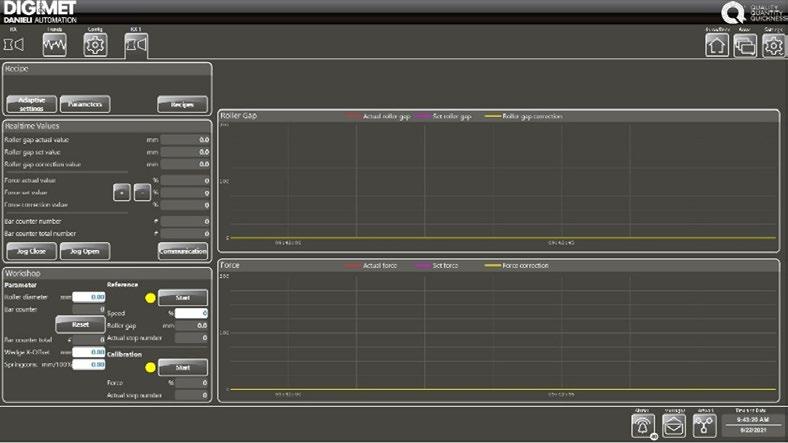Click the Roller Gap chart title
The height and width of the screenshot is (443, 788).
pyautogui.click(x=239, y=116)
